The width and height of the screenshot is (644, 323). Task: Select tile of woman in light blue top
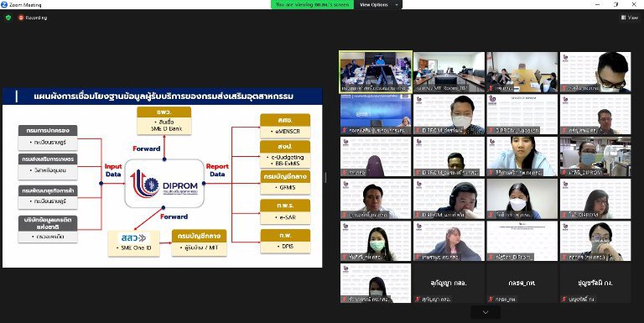click(522, 156)
